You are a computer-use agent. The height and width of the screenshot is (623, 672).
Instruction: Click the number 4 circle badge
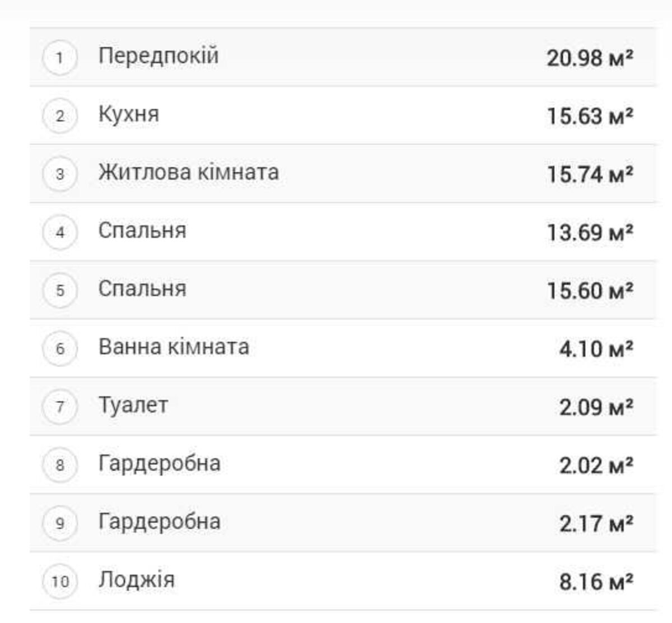coord(60,233)
